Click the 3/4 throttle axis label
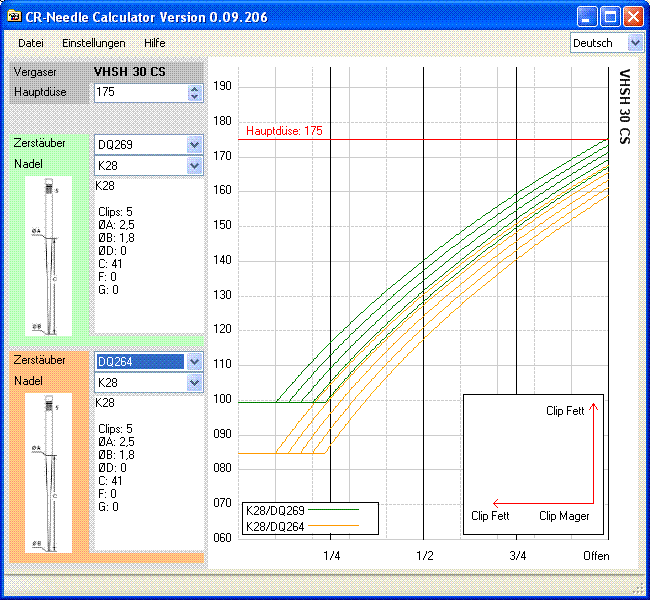Image resolution: width=650 pixels, height=600 pixels. coord(518,556)
